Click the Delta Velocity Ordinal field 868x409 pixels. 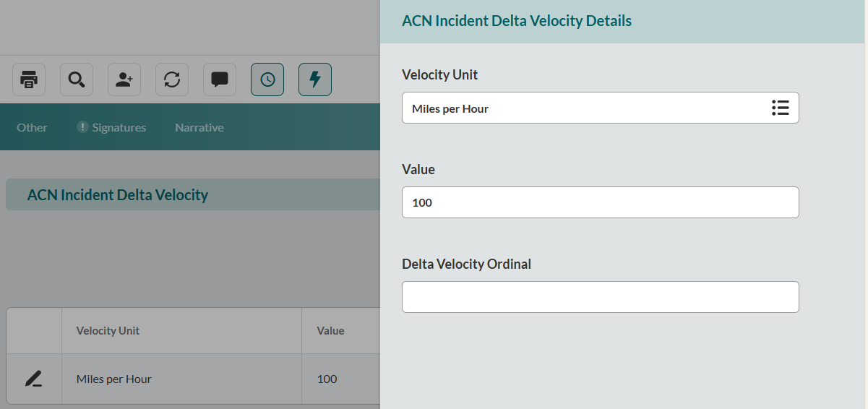point(600,297)
